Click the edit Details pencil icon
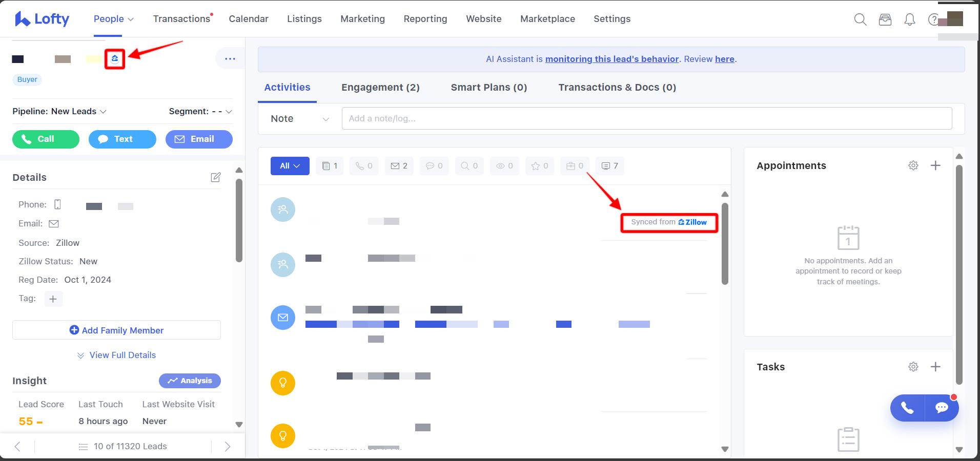The image size is (980, 461). [216, 177]
